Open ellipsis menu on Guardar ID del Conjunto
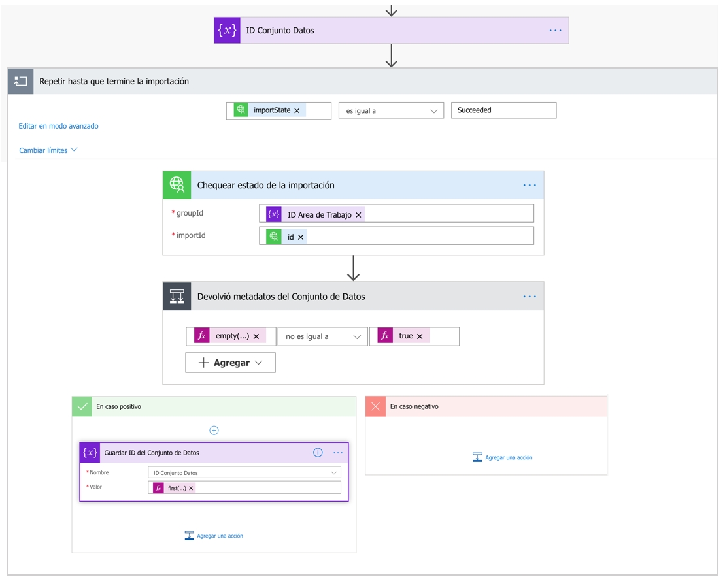Screen dimensions: 725x588 point(338,453)
